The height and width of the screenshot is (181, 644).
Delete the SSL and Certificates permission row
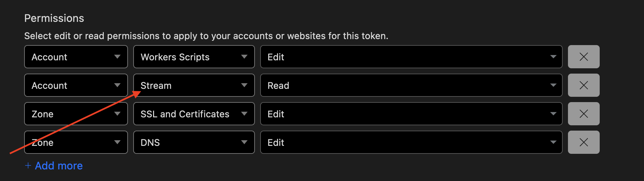584,114
